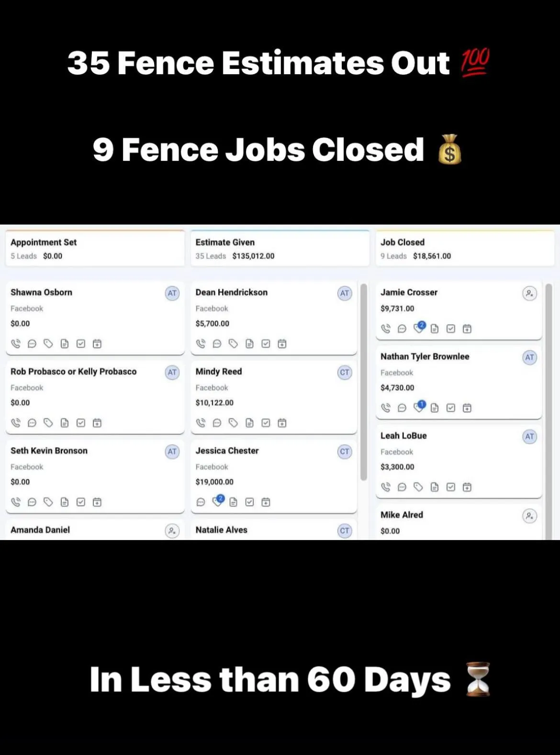
Task: Open the Nathan Tyler Brownlee lead name
Action: (425, 357)
